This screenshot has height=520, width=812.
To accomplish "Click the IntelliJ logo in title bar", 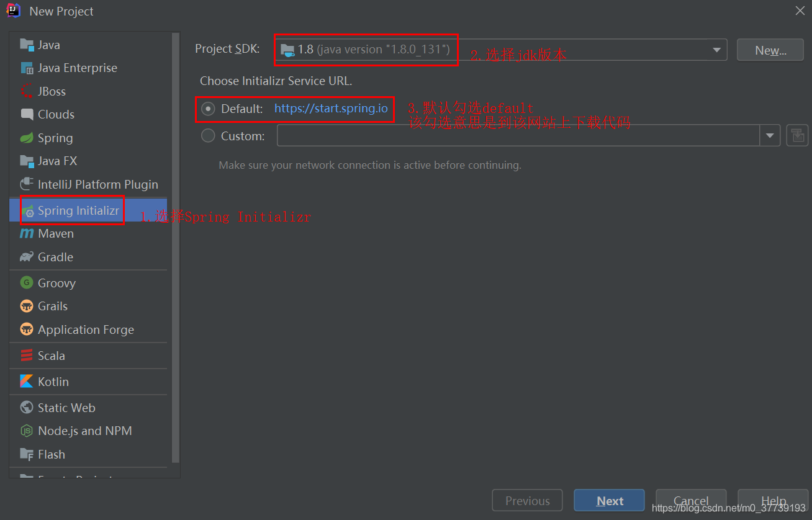I will [x=14, y=11].
